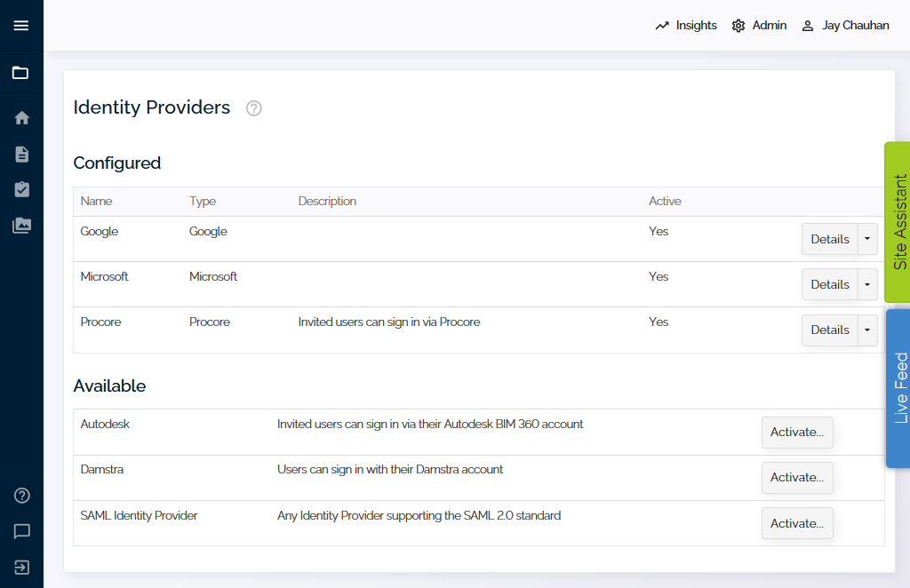Click the Admin gear icon

[x=738, y=26]
